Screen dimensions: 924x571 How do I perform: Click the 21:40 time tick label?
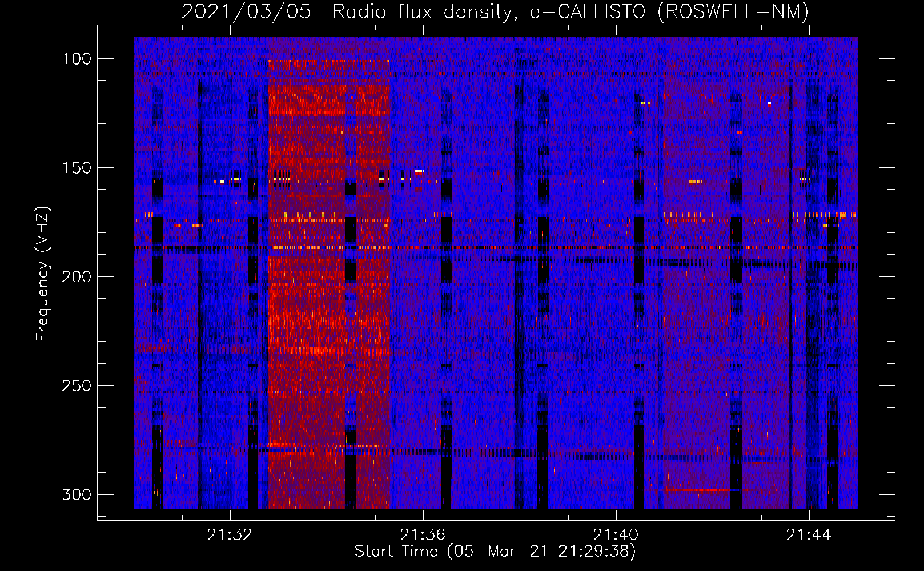click(x=616, y=535)
